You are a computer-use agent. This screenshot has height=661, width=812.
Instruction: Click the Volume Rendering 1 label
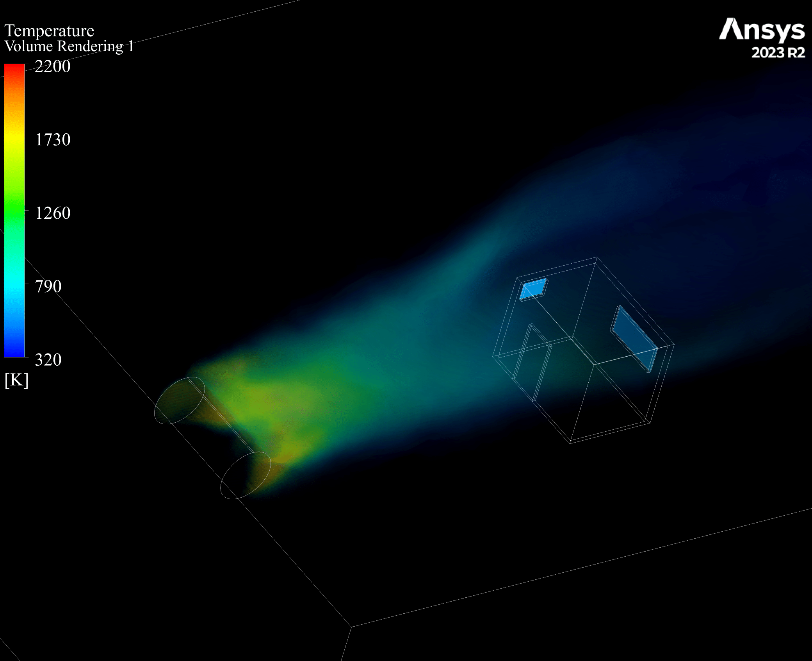(x=69, y=46)
